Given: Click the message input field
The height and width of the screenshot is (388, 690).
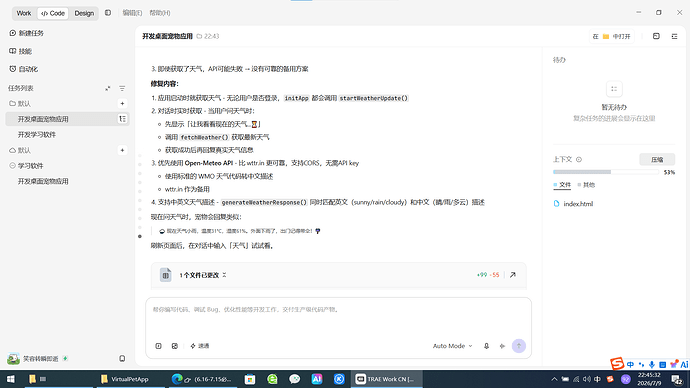Looking at the screenshot, I should 338,317.
